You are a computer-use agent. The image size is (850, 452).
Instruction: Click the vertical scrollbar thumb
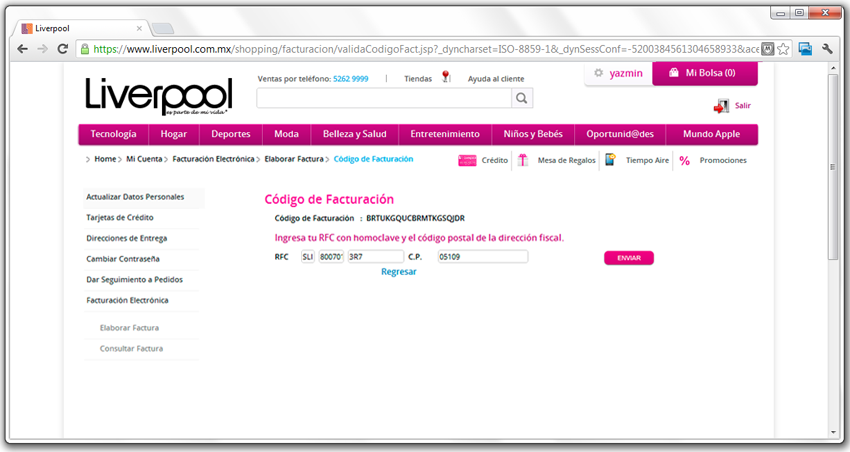(833, 167)
